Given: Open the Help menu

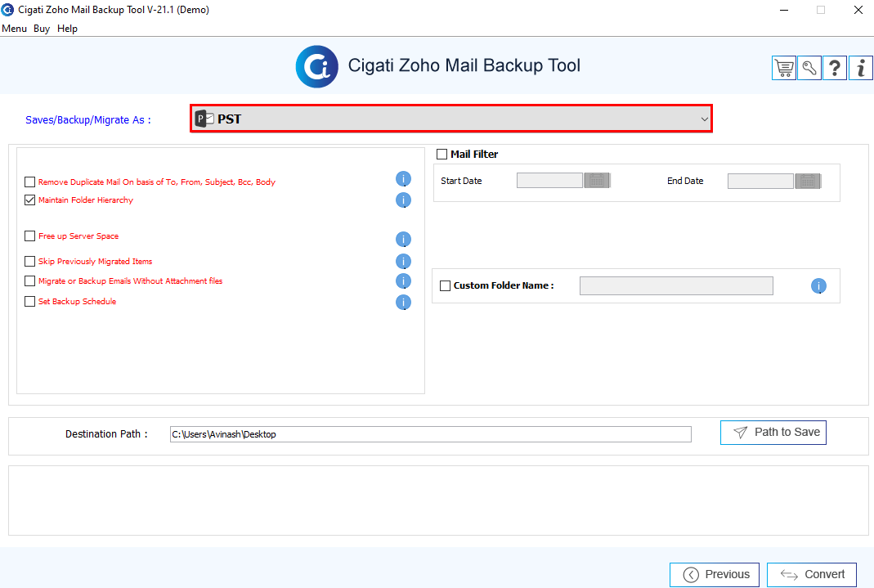Looking at the screenshot, I should click(67, 29).
